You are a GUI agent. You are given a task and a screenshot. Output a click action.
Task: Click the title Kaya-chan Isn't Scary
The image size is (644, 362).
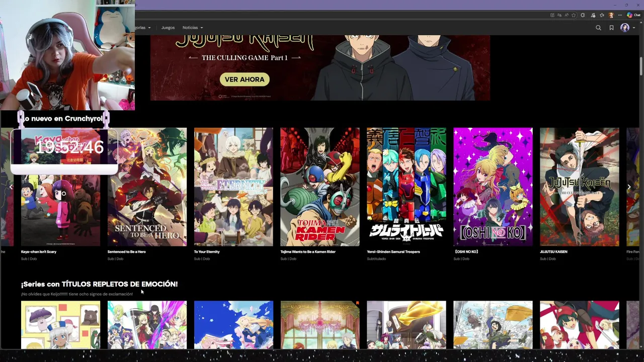coord(39,252)
